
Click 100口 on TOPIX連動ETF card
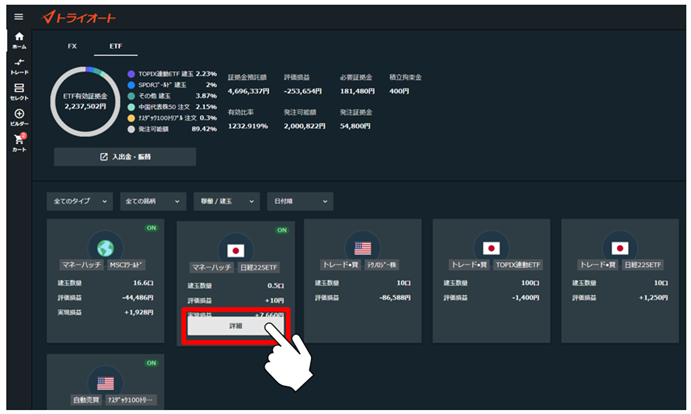click(530, 283)
